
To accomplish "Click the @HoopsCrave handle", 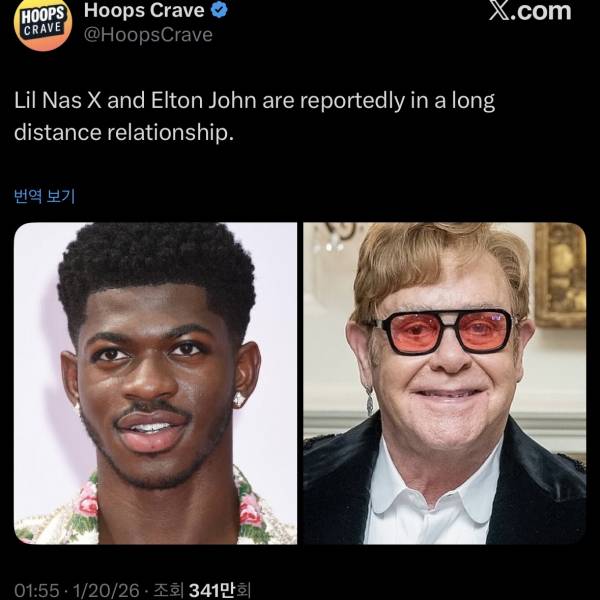I will pyautogui.click(x=148, y=35).
